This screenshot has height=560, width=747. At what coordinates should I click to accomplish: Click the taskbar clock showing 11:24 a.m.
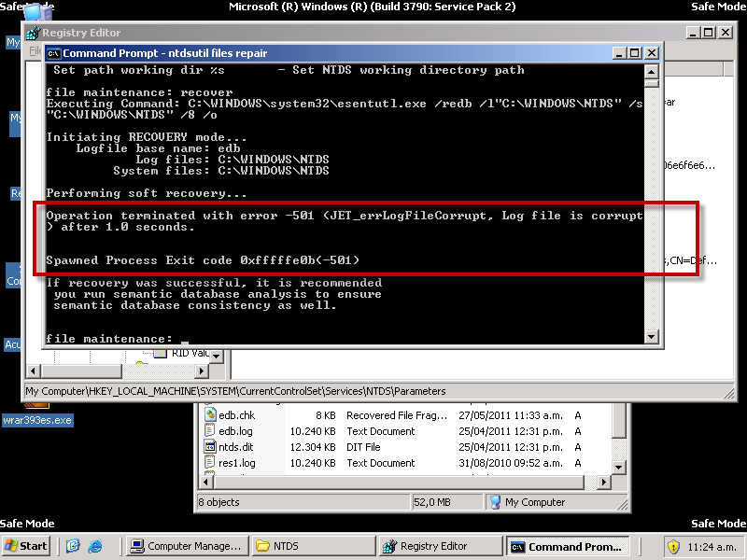711,546
